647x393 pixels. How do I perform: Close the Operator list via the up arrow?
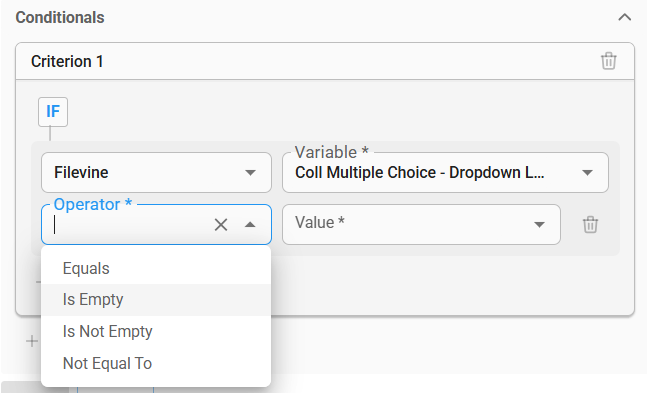pos(250,225)
